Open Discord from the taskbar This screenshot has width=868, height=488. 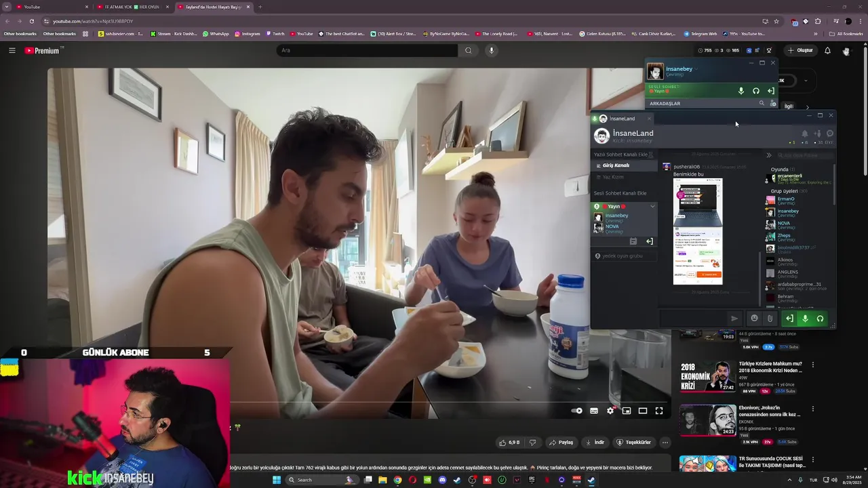pyautogui.click(x=442, y=480)
